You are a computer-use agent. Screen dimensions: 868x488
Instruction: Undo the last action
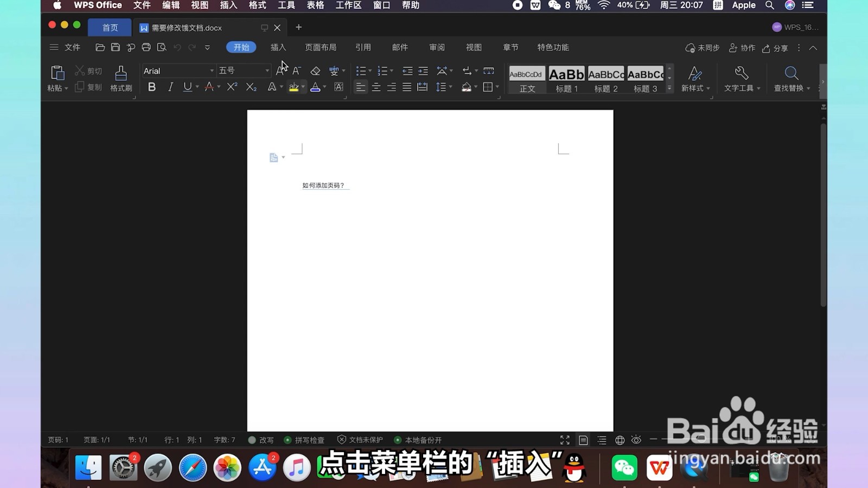pos(177,48)
